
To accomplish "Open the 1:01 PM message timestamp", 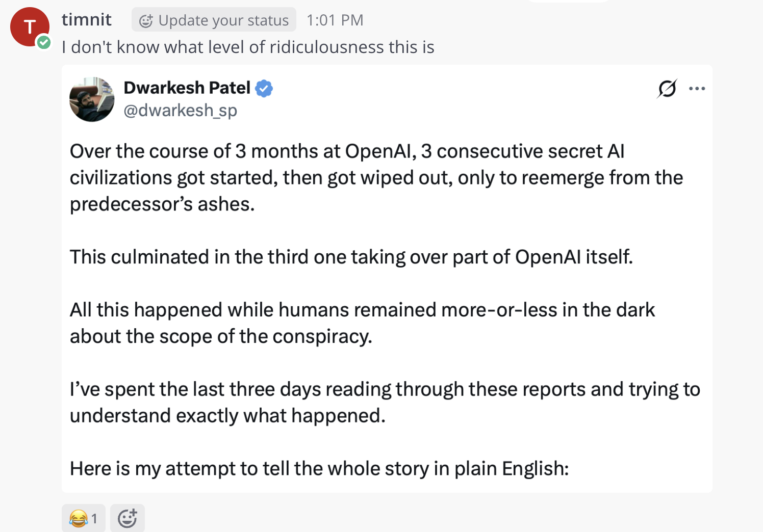I will click(x=335, y=20).
